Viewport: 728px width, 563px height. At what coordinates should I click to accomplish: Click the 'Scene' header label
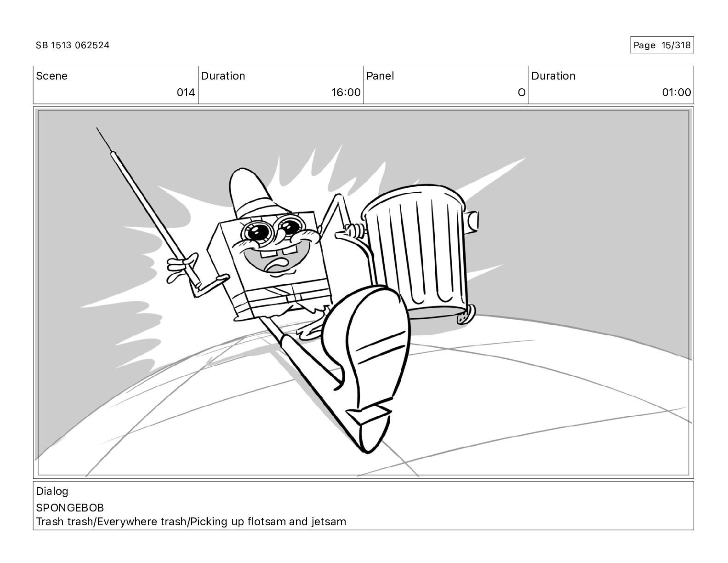click(51, 76)
